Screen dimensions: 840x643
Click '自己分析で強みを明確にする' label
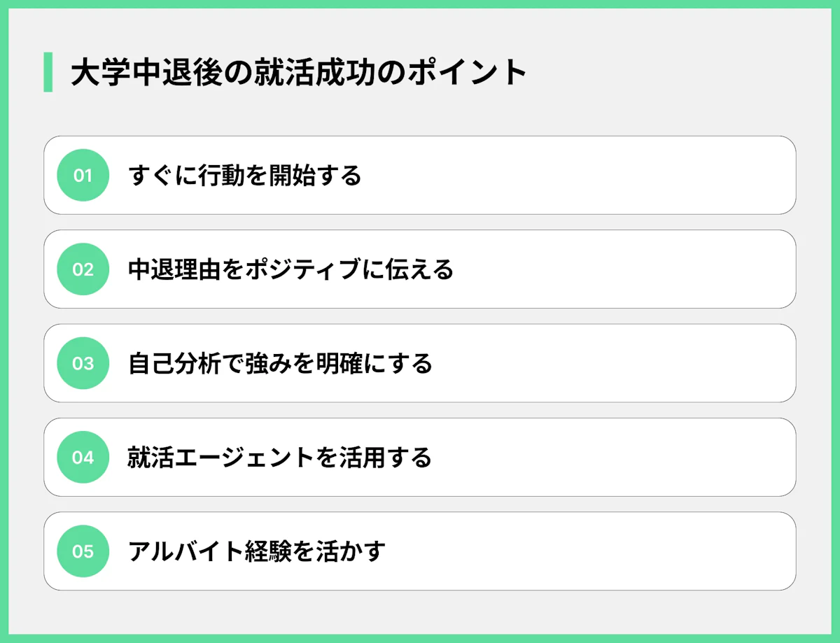coord(280,363)
